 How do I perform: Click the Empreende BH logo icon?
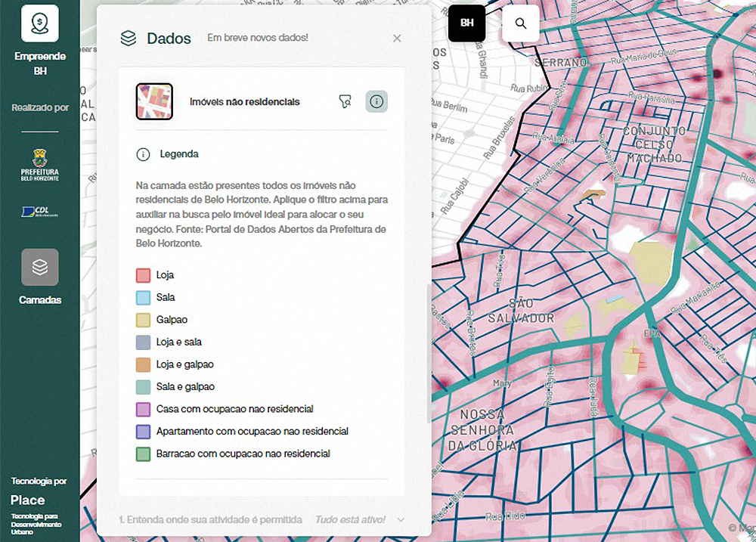[40, 23]
